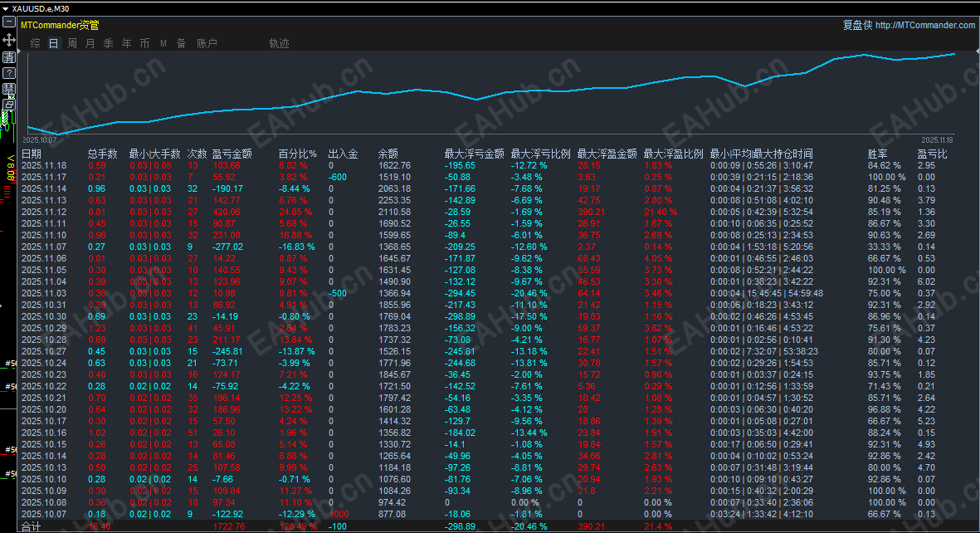This screenshot has width=980, height=533.
Task: Click the profit ratio value 6.02
Action: (x=926, y=282)
